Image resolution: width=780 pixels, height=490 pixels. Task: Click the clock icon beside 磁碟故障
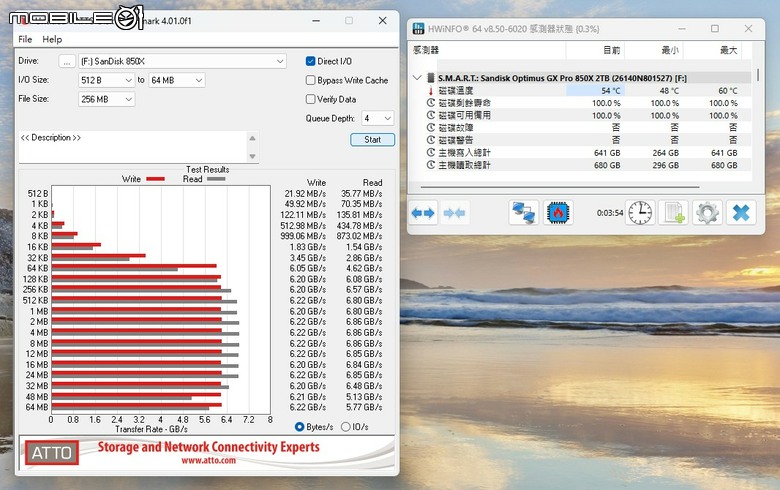coord(431,128)
